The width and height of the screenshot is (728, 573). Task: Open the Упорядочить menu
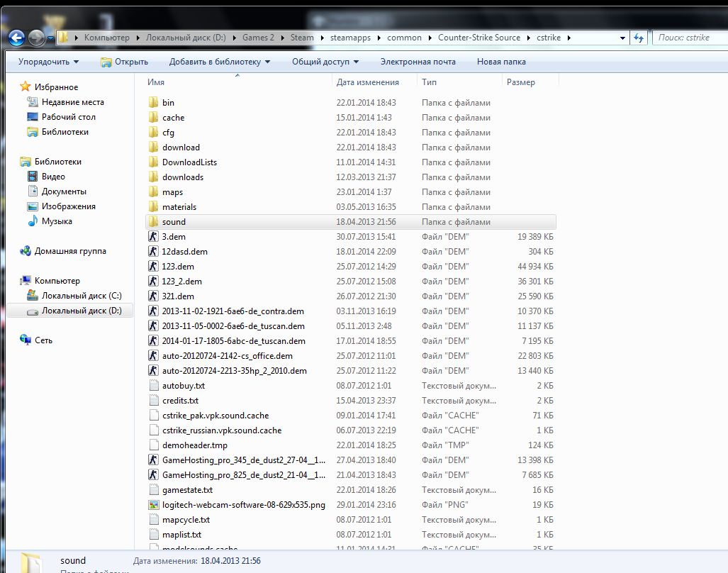pos(48,62)
